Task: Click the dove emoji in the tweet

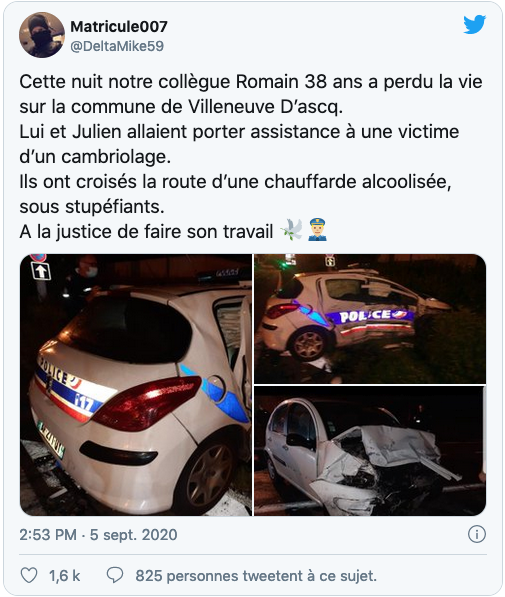Action: 291,230
